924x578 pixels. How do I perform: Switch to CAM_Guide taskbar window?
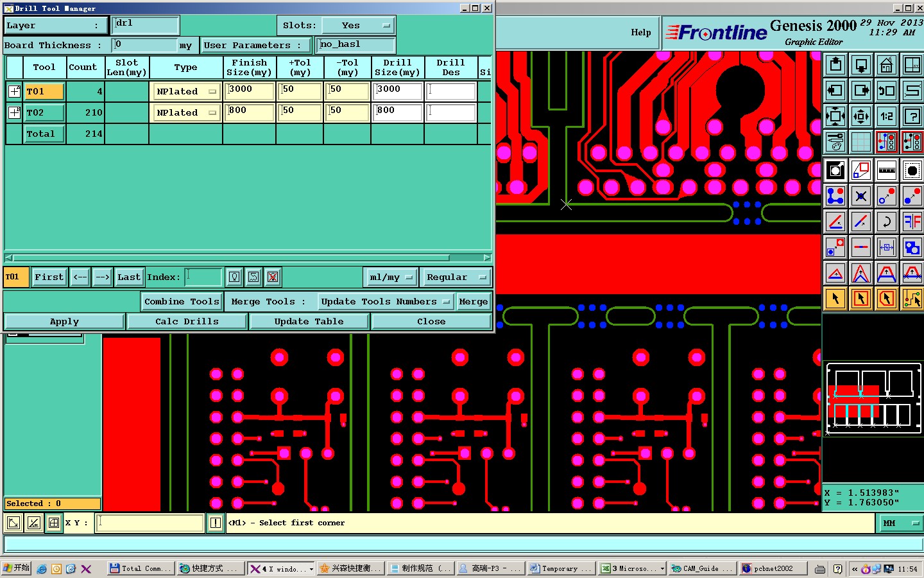pyautogui.click(x=702, y=568)
